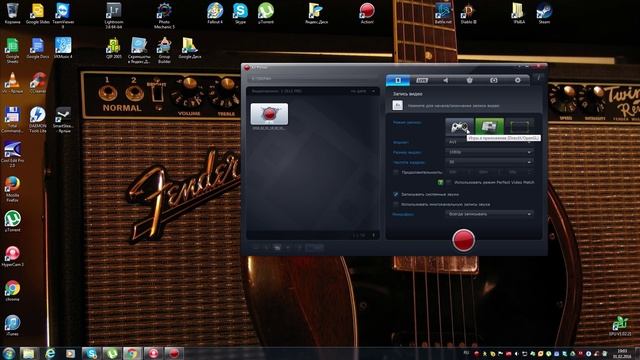The image size is (640, 360).
Task: Launch Lightroom from the desktop
Action: [114, 15]
